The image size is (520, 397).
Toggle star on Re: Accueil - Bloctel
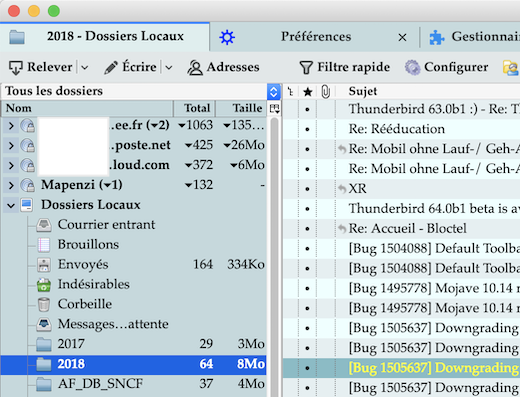(x=308, y=229)
